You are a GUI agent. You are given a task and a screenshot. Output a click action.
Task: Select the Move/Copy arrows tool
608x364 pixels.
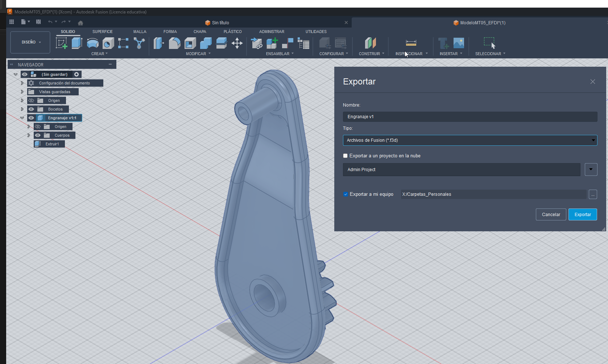pos(237,43)
